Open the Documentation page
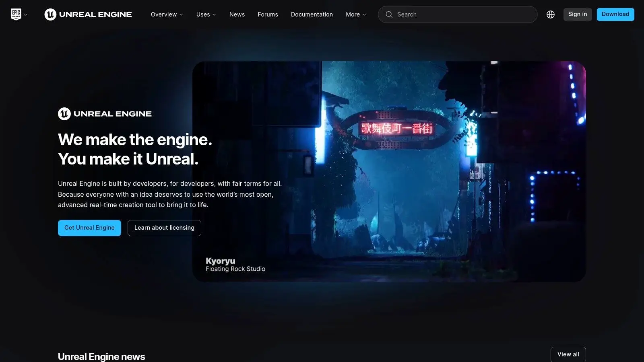This screenshot has width=644, height=362. pyautogui.click(x=312, y=14)
